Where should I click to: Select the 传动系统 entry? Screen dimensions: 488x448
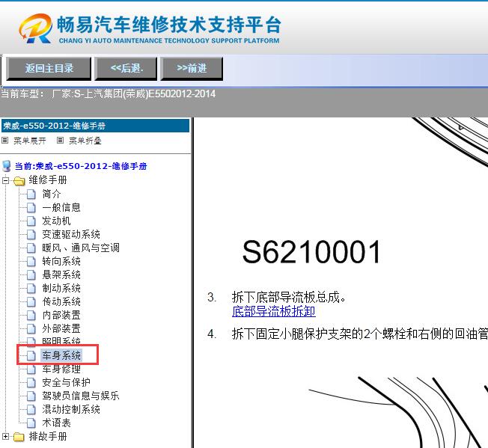[x=61, y=301]
